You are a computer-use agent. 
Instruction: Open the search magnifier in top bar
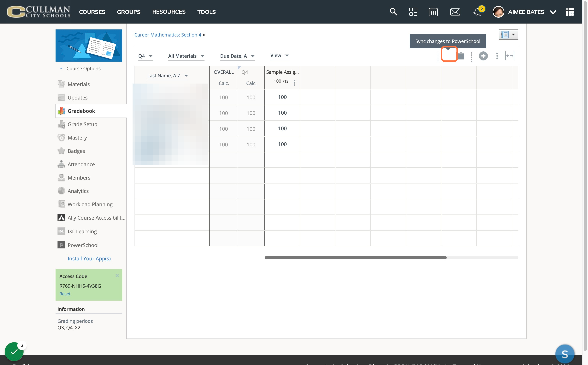pyautogui.click(x=394, y=12)
